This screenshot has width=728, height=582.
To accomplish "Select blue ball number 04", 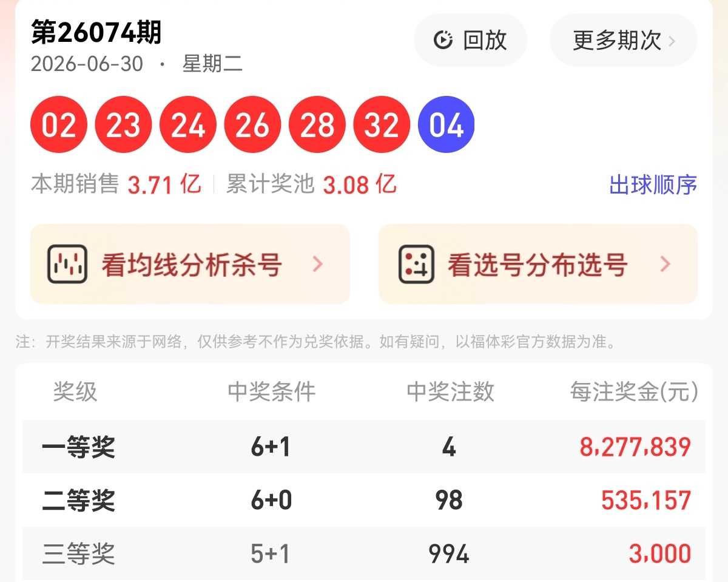I will 447,124.
